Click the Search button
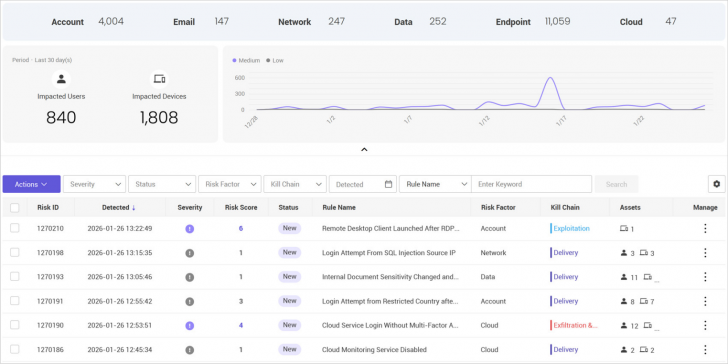Image resolution: width=728 pixels, height=364 pixels. pyautogui.click(x=617, y=184)
